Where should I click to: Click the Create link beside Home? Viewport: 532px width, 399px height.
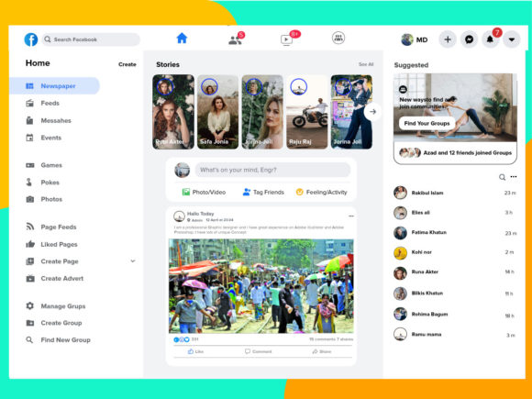pyautogui.click(x=127, y=64)
